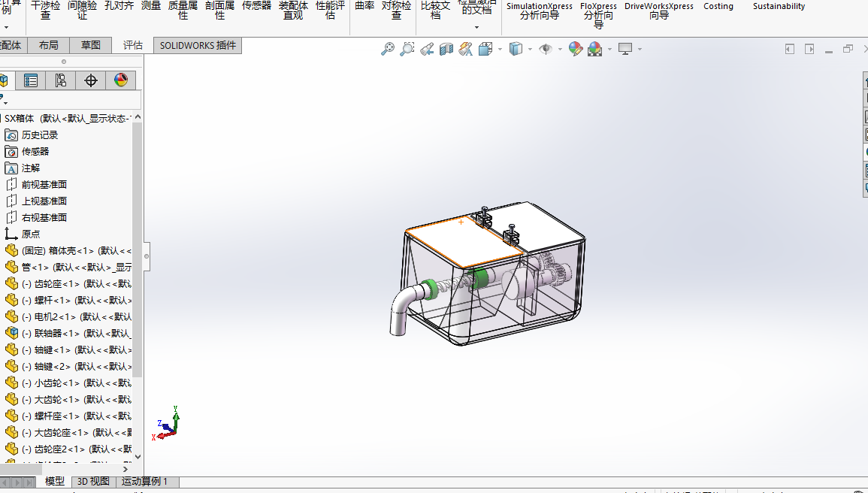Switch to the 评估 tab
Screen dimensions: 868x493
[x=133, y=45]
